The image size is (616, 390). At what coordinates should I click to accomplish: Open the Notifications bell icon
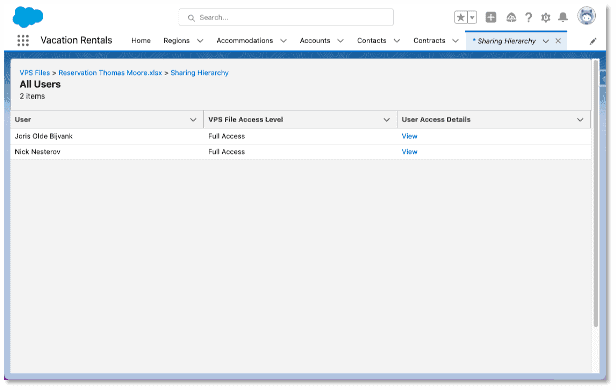[x=563, y=17]
